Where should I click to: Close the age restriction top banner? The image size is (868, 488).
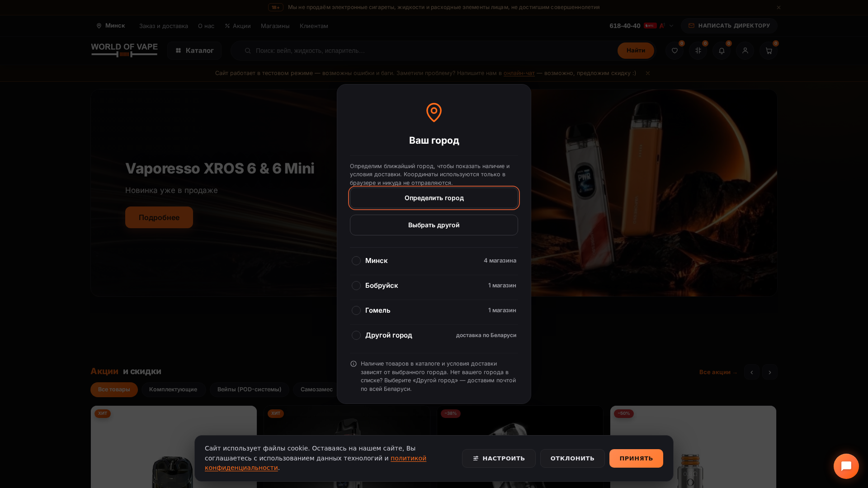(x=778, y=7)
